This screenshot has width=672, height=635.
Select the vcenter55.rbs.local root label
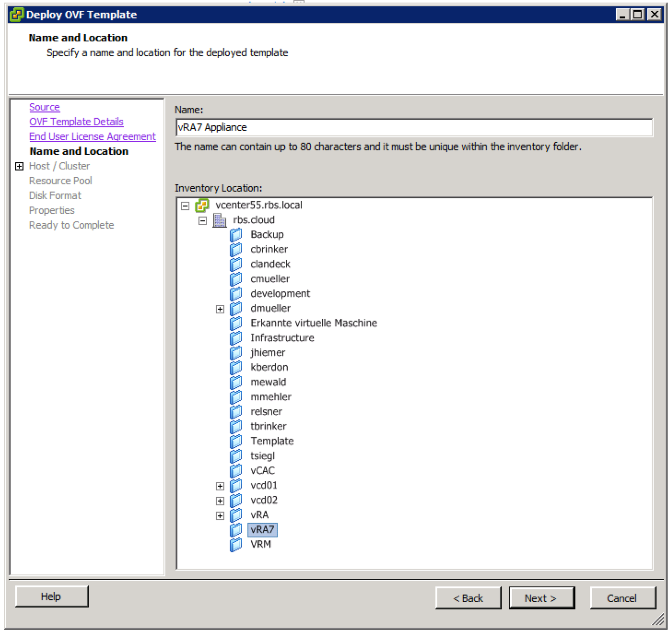pyautogui.click(x=259, y=206)
